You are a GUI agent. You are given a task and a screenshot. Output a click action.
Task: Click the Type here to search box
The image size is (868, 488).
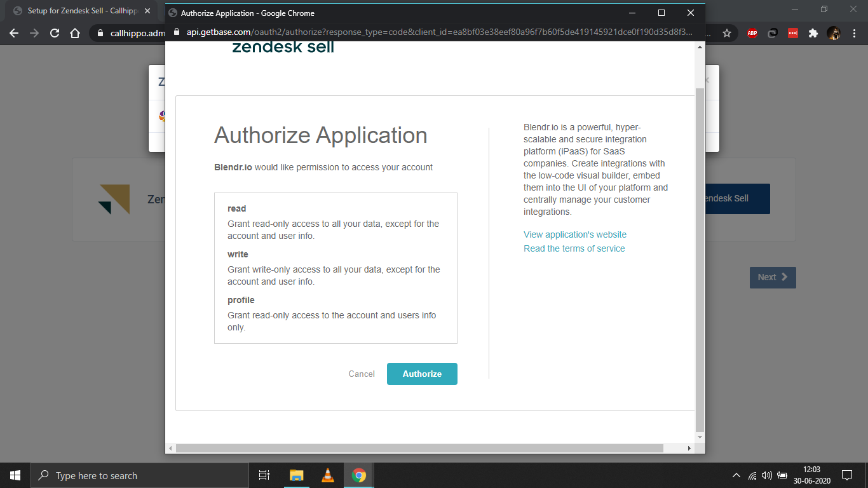(x=140, y=475)
